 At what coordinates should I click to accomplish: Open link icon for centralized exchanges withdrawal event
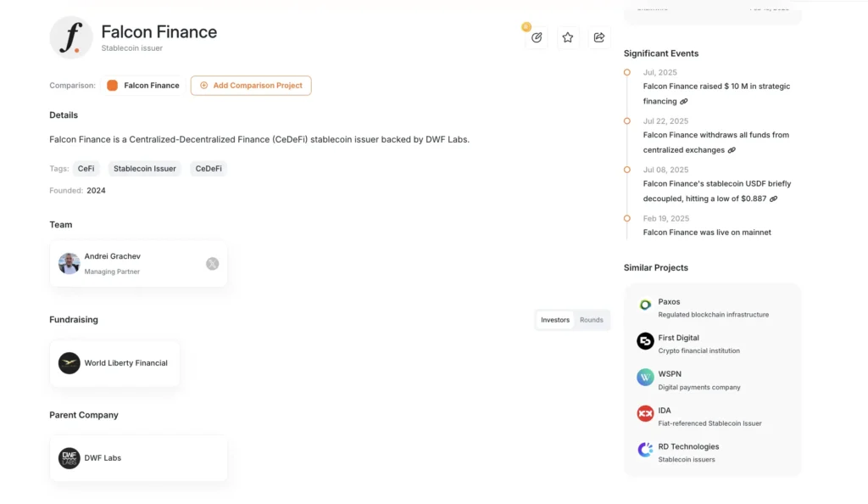pyautogui.click(x=732, y=150)
